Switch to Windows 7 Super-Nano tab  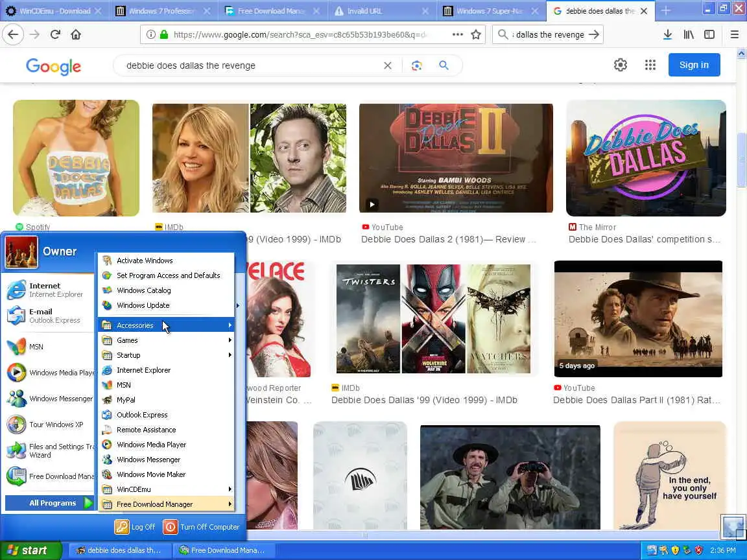coord(491,11)
